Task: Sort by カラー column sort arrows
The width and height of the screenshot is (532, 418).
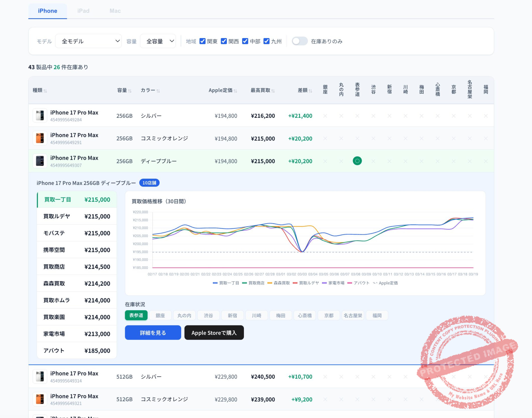Action: [x=158, y=91]
